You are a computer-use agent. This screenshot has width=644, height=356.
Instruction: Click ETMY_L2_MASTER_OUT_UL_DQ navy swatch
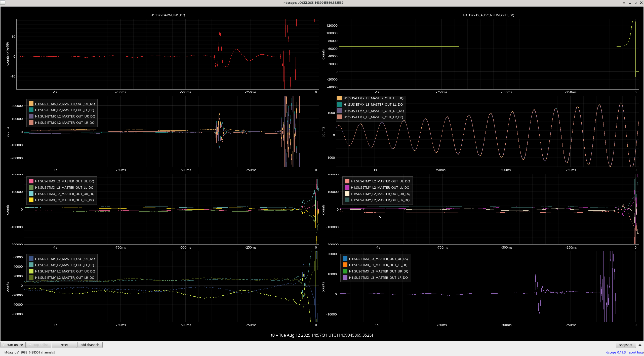(x=31, y=259)
